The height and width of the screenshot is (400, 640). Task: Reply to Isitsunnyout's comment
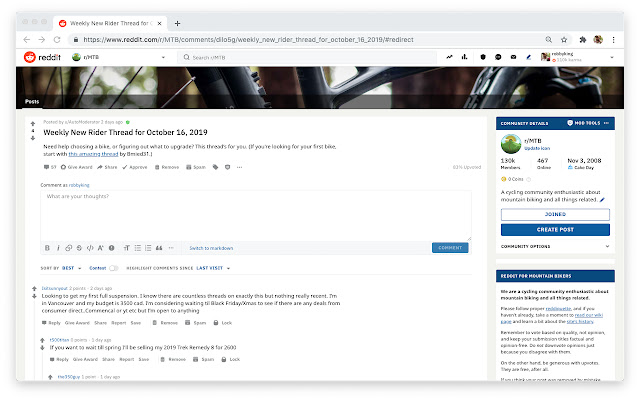tap(51, 323)
